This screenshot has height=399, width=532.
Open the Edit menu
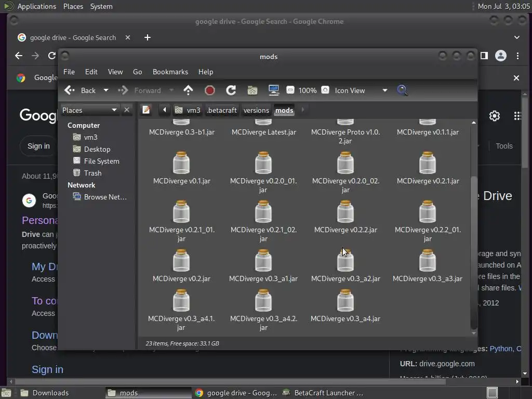pyautogui.click(x=91, y=72)
